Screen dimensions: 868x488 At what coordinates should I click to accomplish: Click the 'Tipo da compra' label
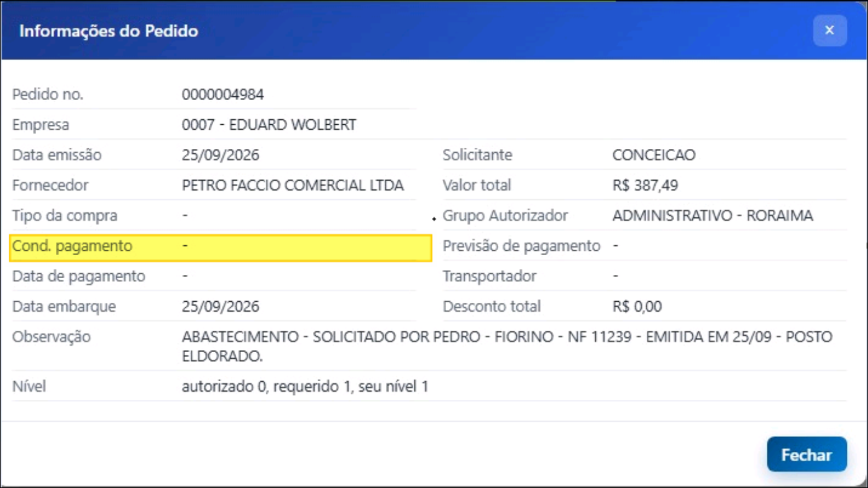click(65, 216)
